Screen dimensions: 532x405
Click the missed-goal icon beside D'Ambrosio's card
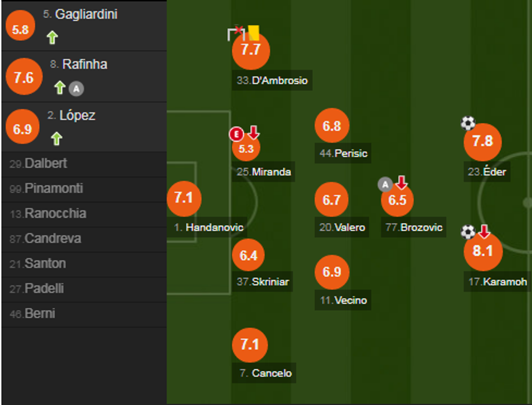click(235, 33)
